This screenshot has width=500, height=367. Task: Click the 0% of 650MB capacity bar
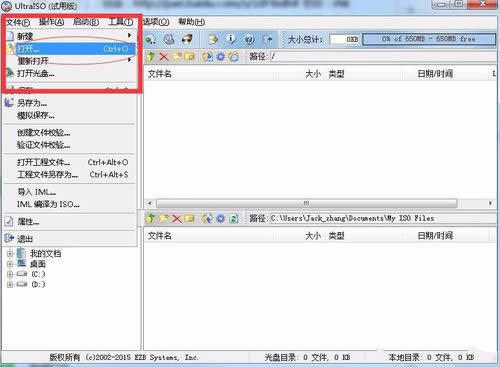click(x=429, y=39)
